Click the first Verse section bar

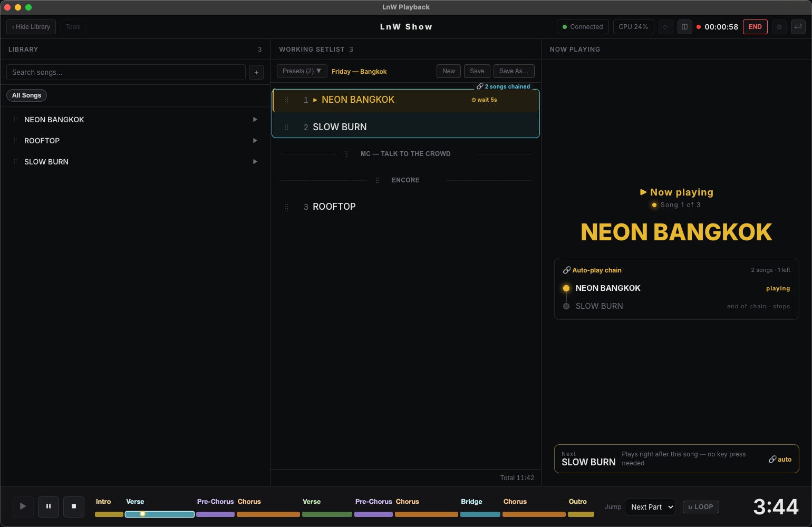160,514
